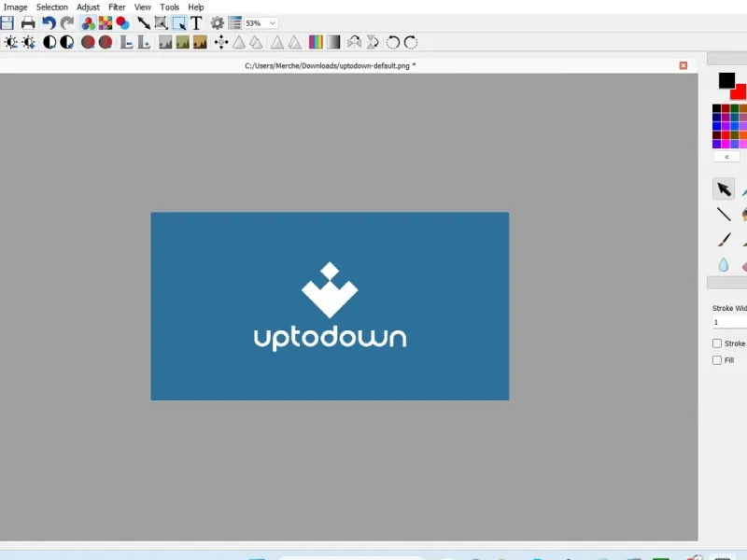Pick the black foreground color swatch

click(726, 80)
